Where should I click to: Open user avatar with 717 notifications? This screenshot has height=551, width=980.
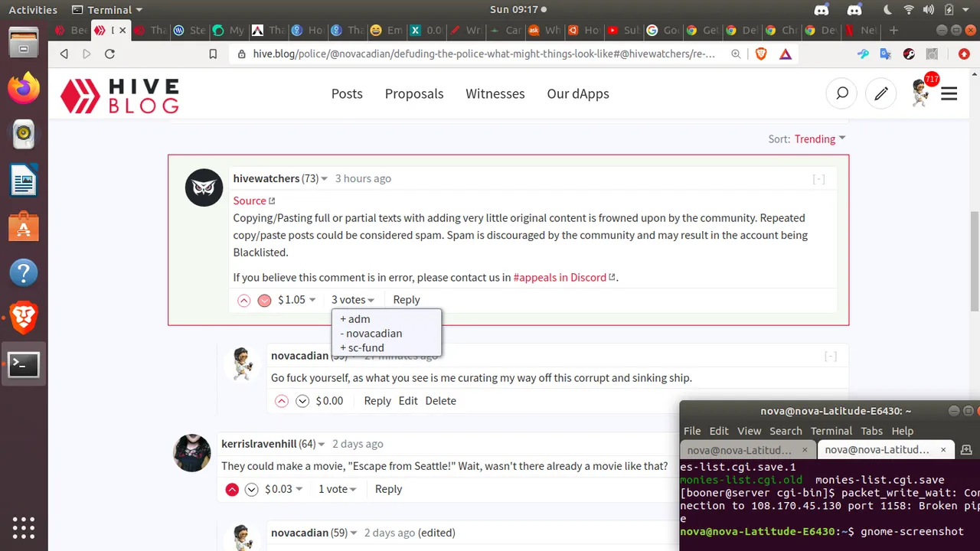(x=922, y=93)
